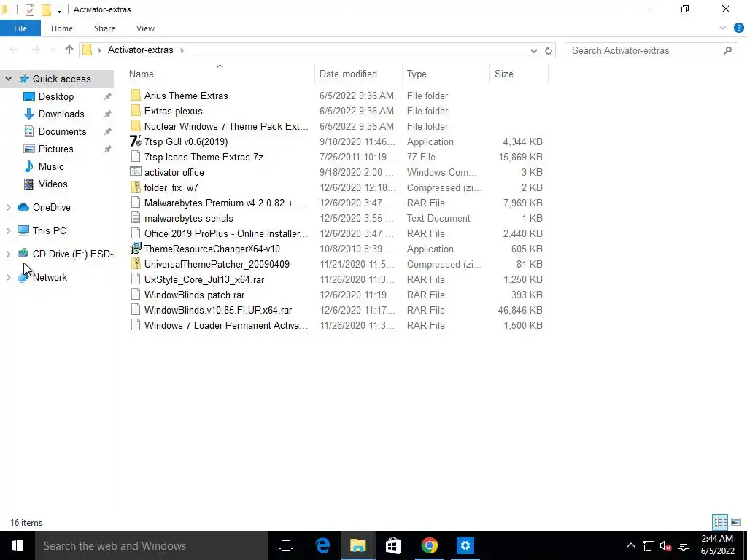
Task: Select the malwarebytes serials text document
Action: click(189, 218)
